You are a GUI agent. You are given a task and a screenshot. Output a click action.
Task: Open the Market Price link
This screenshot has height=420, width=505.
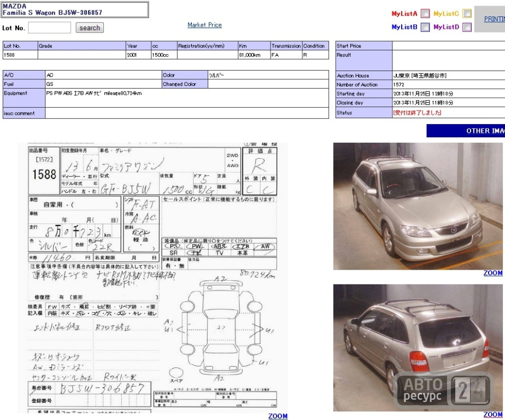(204, 25)
